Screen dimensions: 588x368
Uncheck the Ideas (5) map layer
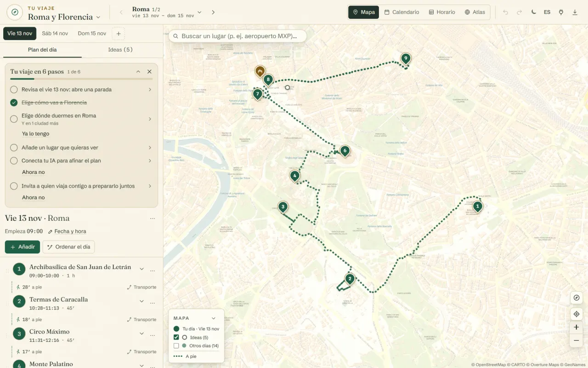[x=176, y=337]
